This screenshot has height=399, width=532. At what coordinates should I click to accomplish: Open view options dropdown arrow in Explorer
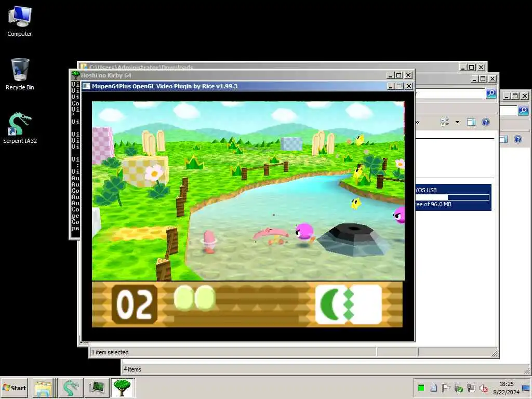(457, 122)
